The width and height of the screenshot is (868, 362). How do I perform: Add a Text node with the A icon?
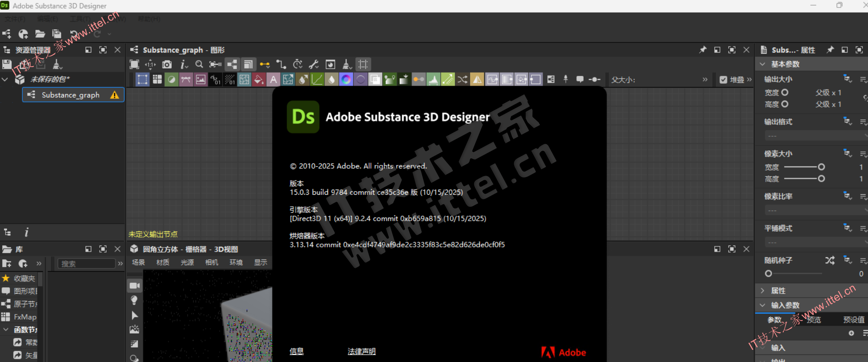pyautogui.click(x=274, y=80)
